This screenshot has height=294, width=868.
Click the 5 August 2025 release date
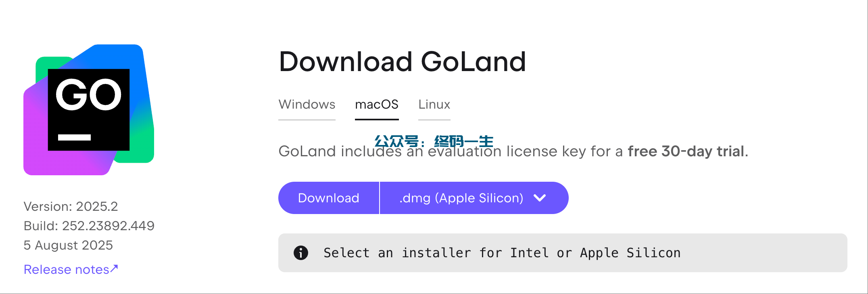click(69, 245)
